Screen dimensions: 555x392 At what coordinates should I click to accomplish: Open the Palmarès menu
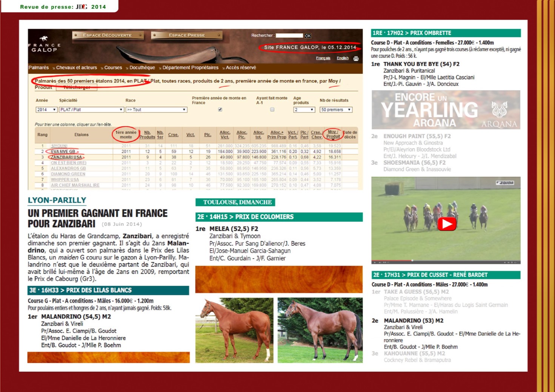(38, 67)
